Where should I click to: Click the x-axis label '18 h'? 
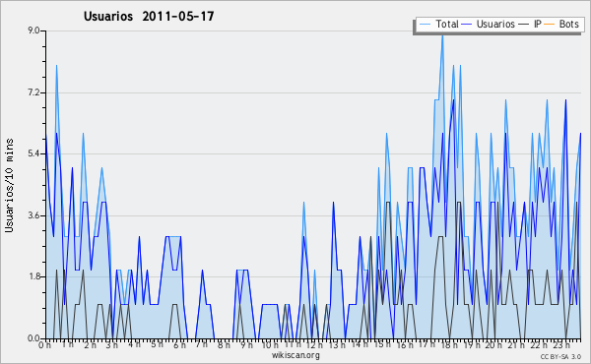[450, 344]
